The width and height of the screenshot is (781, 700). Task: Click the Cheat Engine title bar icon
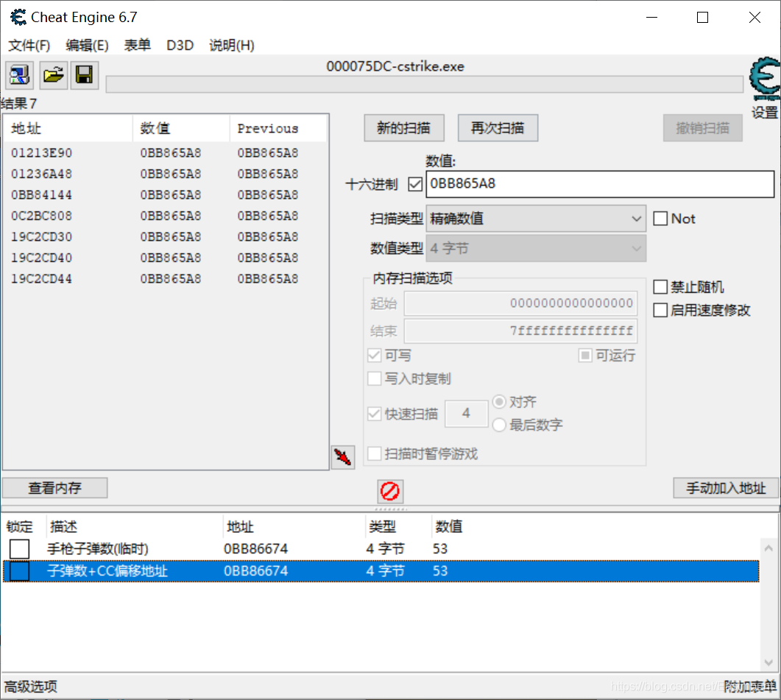pos(18,18)
